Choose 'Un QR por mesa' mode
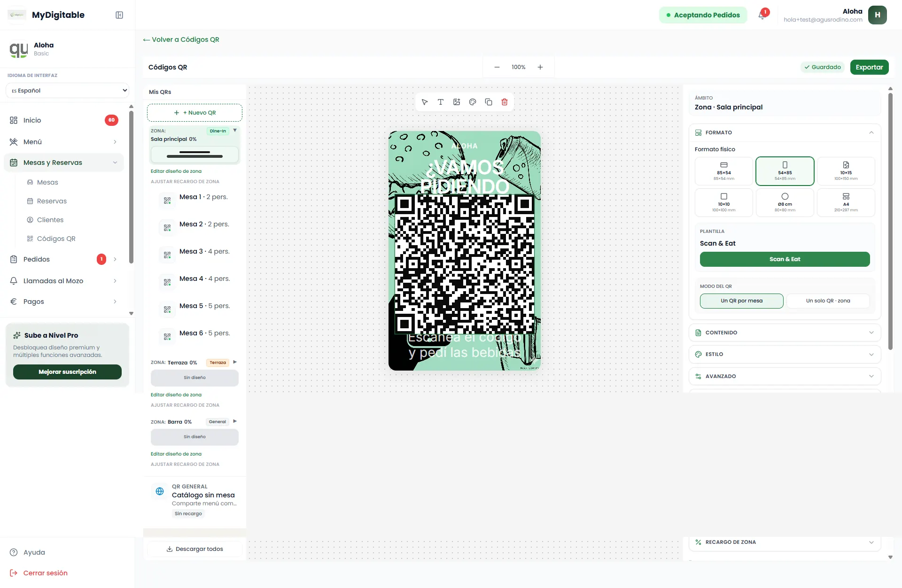 [742, 301]
